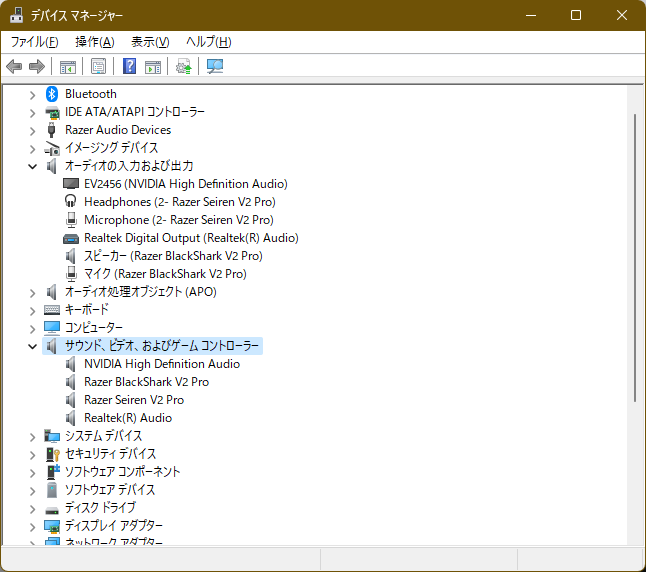Open the ファイル(F) menu
The height and width of the screenshot is (572, 646).
(x=34, y=42)
